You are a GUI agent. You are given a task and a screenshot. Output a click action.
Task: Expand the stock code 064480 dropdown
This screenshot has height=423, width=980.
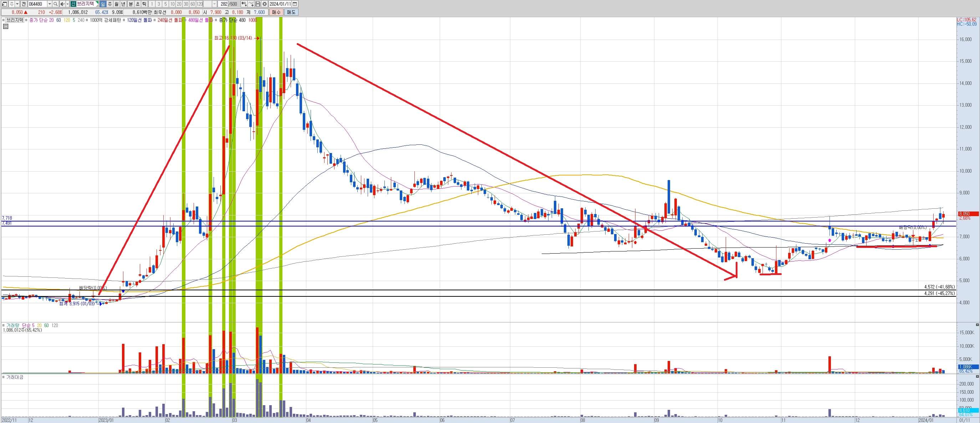click(x=50, y=4)
